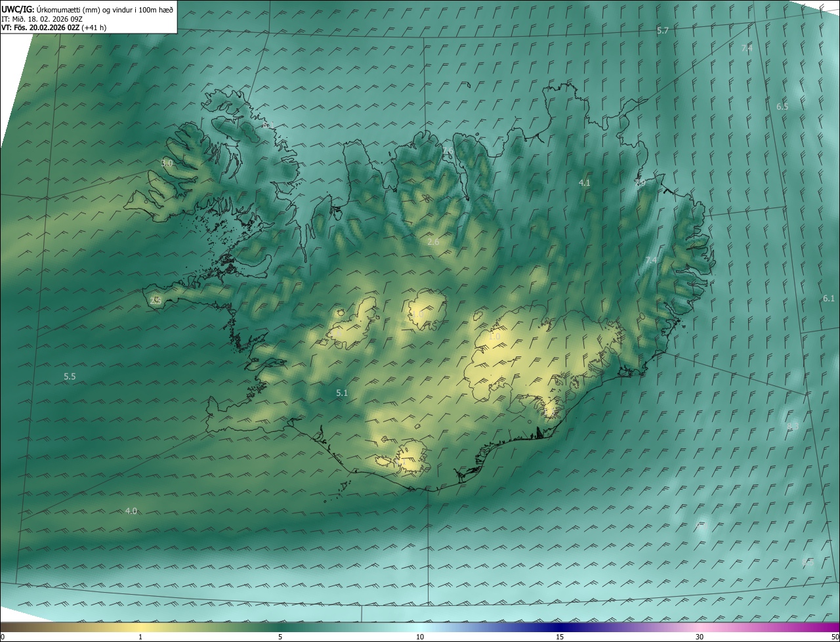Click the colorbar tick label '50'
This screenshot has width=840, height=642.
tap(835, 637)
